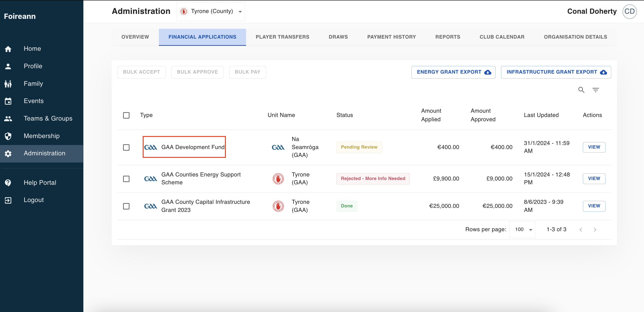The width and height of the screenshot is (644, 312).
Task: Click the Events calendar icon
Action: pos(8,101)
